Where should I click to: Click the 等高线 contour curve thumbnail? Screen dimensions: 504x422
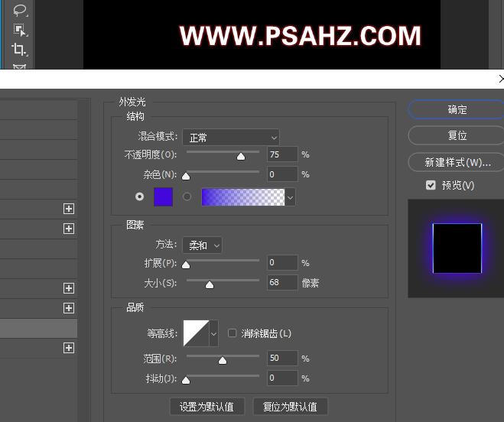196,333
